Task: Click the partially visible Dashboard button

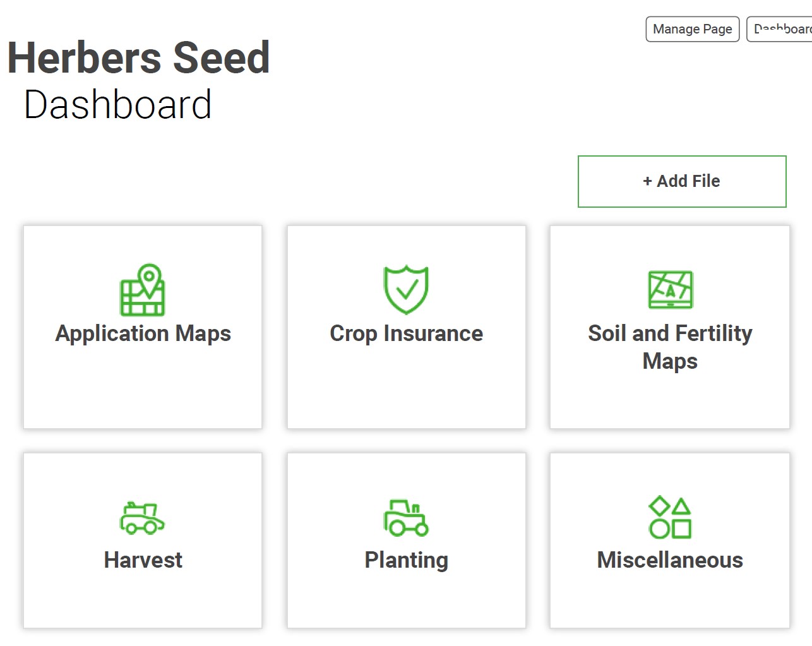Action: (780, 29)
